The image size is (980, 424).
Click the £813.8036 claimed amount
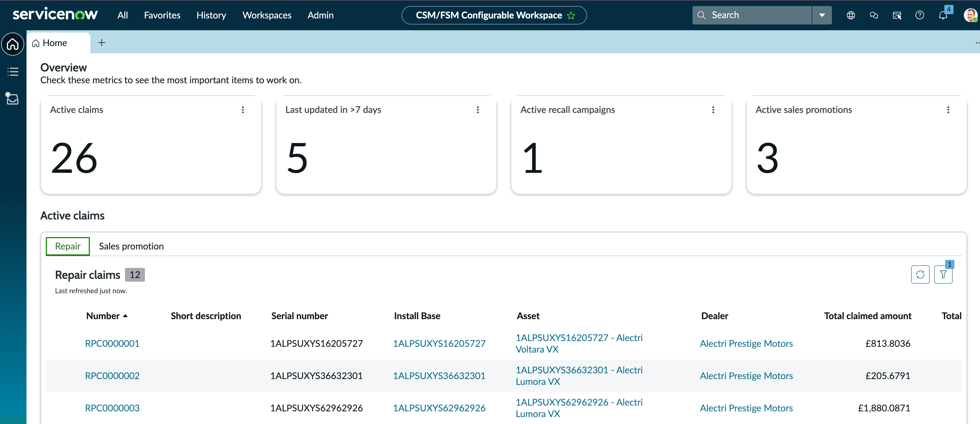(x=888, y=343)
